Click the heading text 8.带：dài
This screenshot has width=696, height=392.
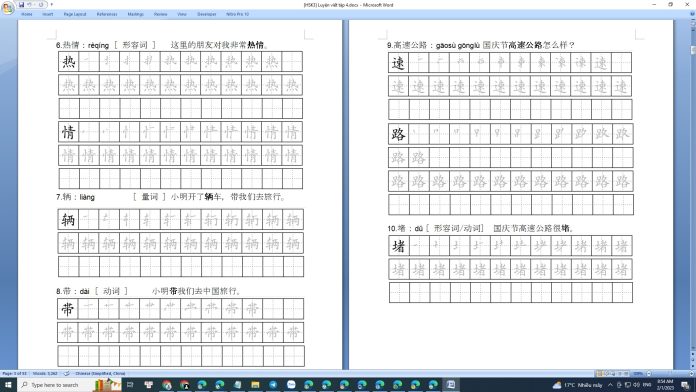pos(73,291)
